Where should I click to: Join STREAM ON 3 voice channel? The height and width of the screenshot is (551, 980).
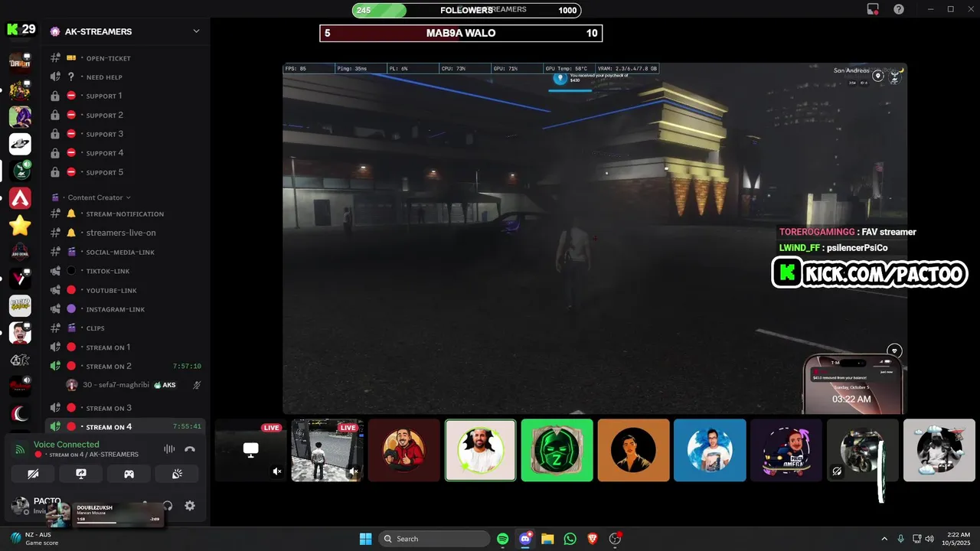click(x=126, y=408)
